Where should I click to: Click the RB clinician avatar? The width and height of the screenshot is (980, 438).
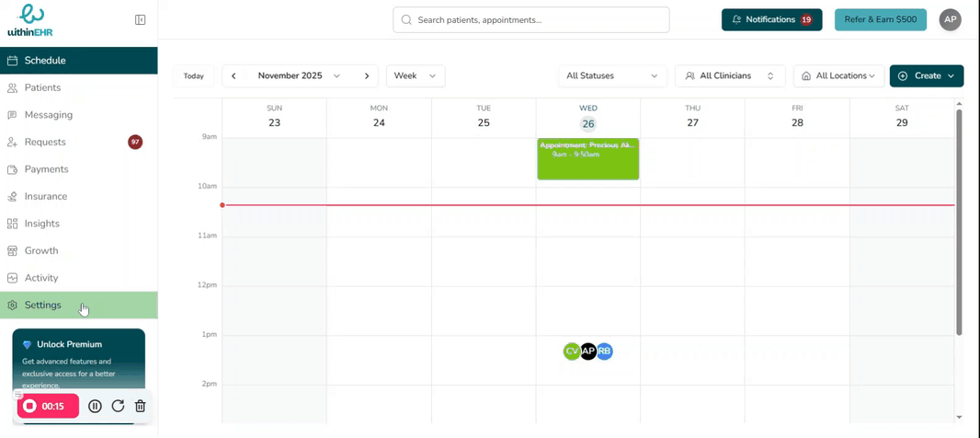tap(604, 352)
